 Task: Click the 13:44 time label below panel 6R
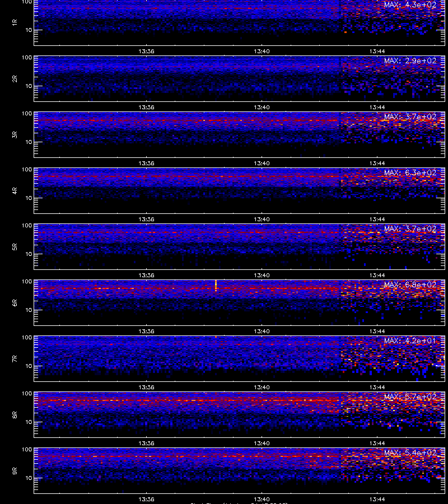377,331
